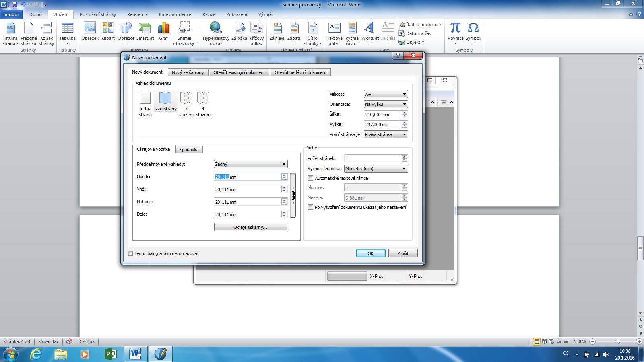Select 4 složení fold layout
Image resolution: width=644 pixels, height=362 pixels.
tap(203, 104)
